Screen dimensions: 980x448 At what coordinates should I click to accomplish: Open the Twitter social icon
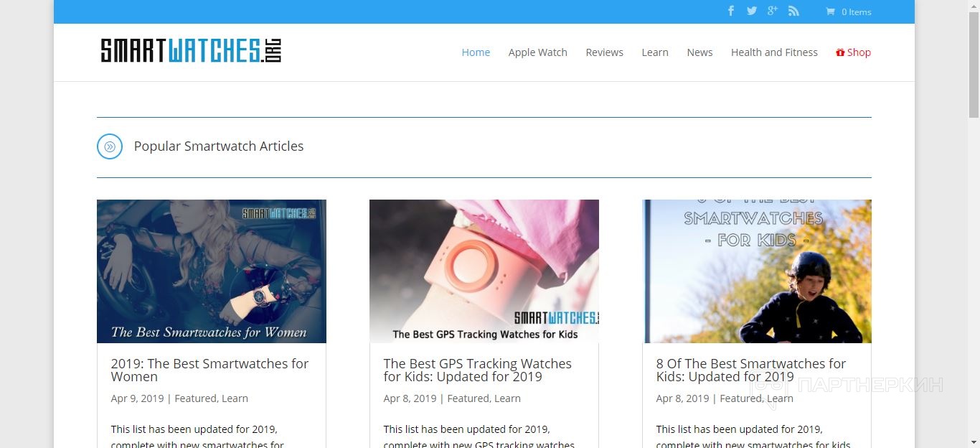[x=751, y=11]
